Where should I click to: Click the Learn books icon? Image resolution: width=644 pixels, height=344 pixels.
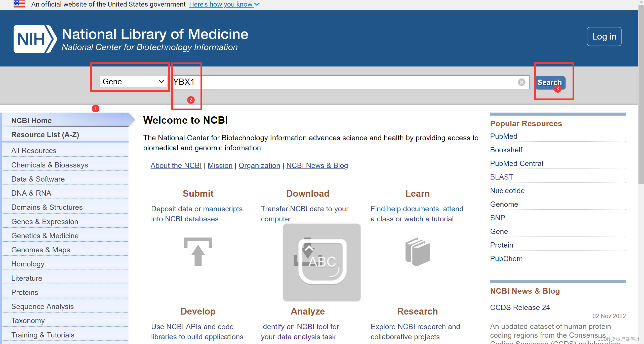point(418,251)
